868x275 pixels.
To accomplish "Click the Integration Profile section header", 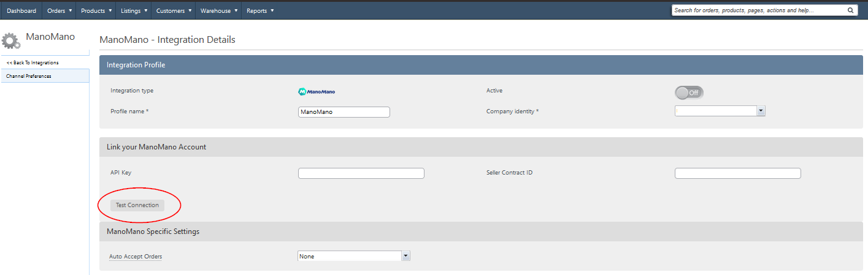I will [x=481, y=65].
